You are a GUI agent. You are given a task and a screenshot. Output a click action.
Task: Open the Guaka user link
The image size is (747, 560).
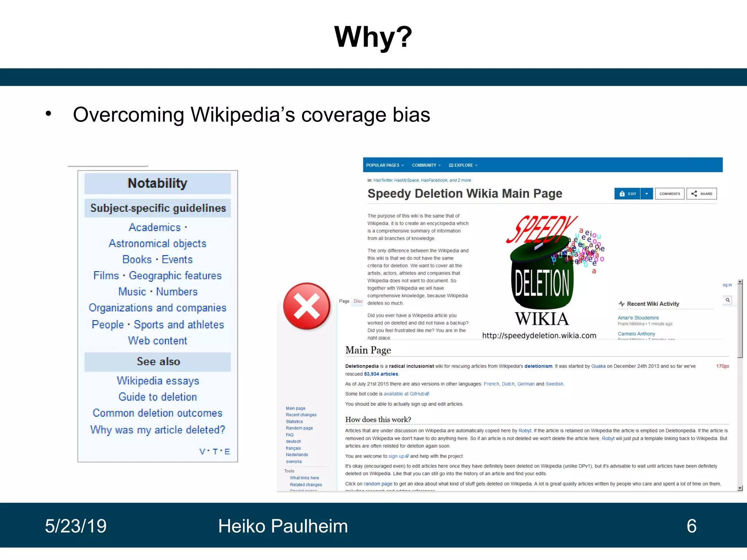click(x=599, y=366)
